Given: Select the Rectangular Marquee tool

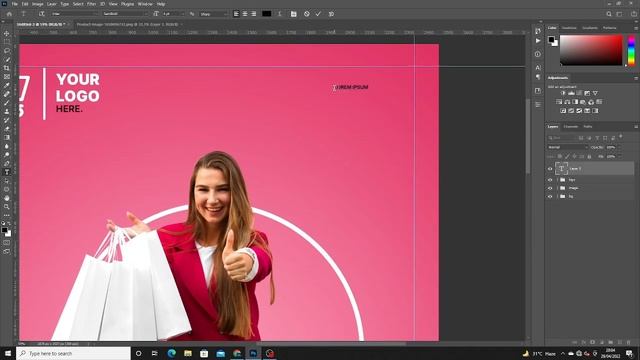Looking at the screenshot, I should [x=7, y=42].
